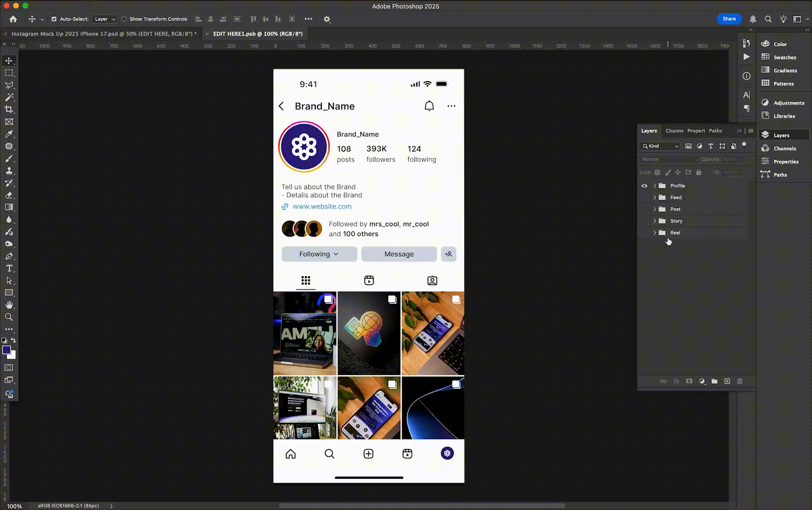812x510 pixels.
Task: Switch to Instagram Mock Up 2025 document tab
Action: point(104,34)
